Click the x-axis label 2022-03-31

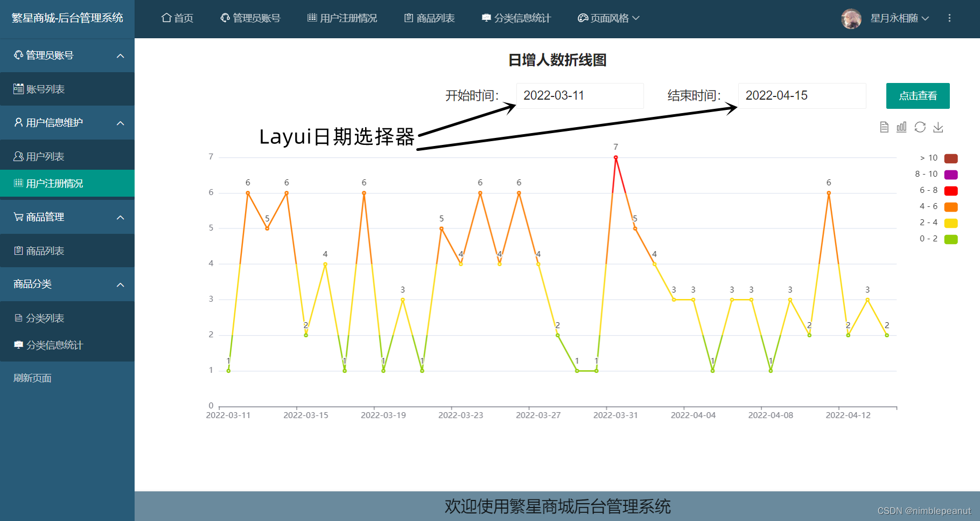tap(615, 415)
